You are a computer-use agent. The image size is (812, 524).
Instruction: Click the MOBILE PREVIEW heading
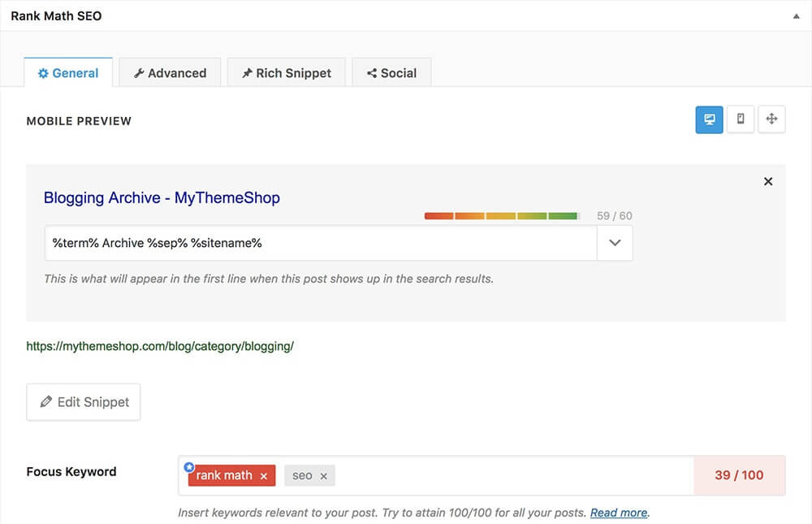pos(79,121)
